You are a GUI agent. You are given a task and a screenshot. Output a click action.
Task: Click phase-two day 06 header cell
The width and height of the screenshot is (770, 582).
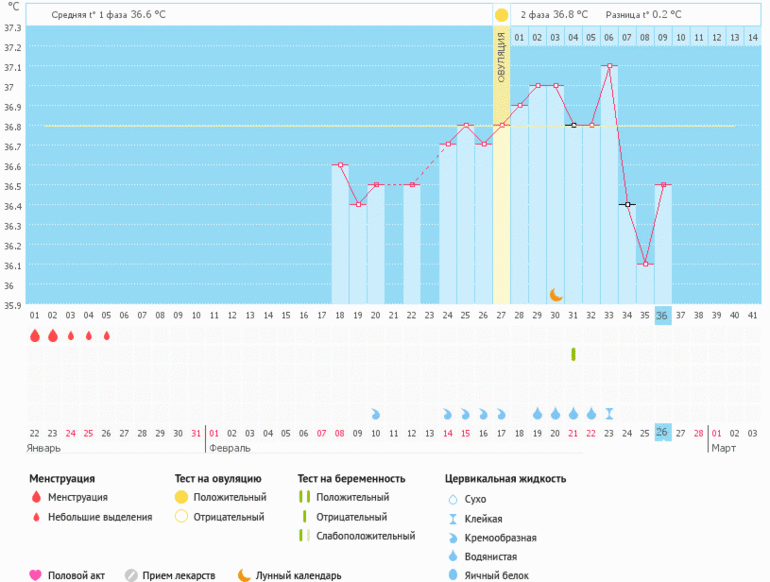(x=609, y=38)
